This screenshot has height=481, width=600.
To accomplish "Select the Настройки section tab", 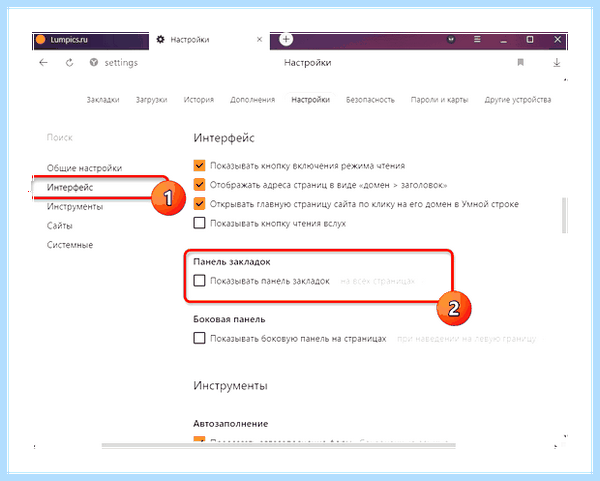I will 310,100.
